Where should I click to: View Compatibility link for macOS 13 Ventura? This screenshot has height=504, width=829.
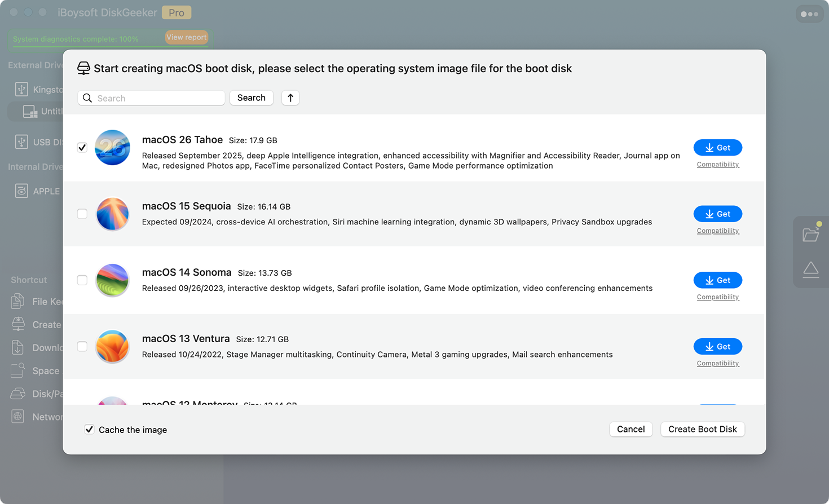tap(717, 363)
